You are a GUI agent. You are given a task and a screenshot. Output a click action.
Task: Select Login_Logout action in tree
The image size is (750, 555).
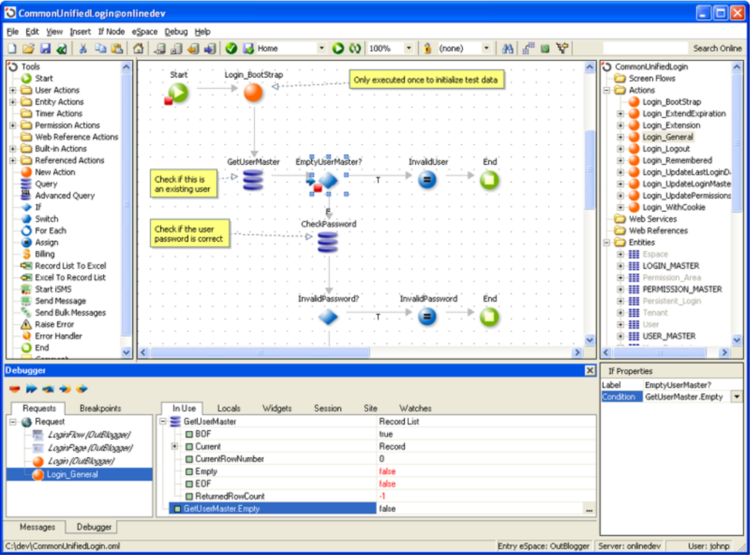[666, 149]
